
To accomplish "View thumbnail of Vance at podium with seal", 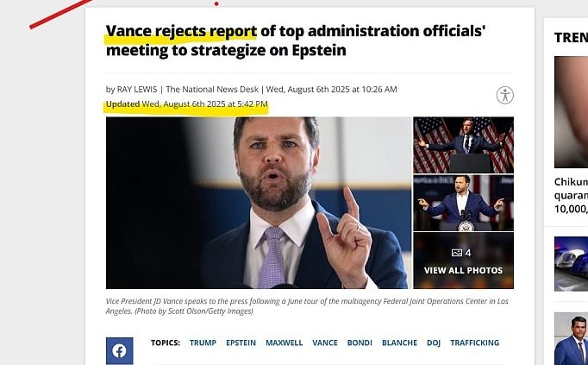I will click(x=464, y=203).
